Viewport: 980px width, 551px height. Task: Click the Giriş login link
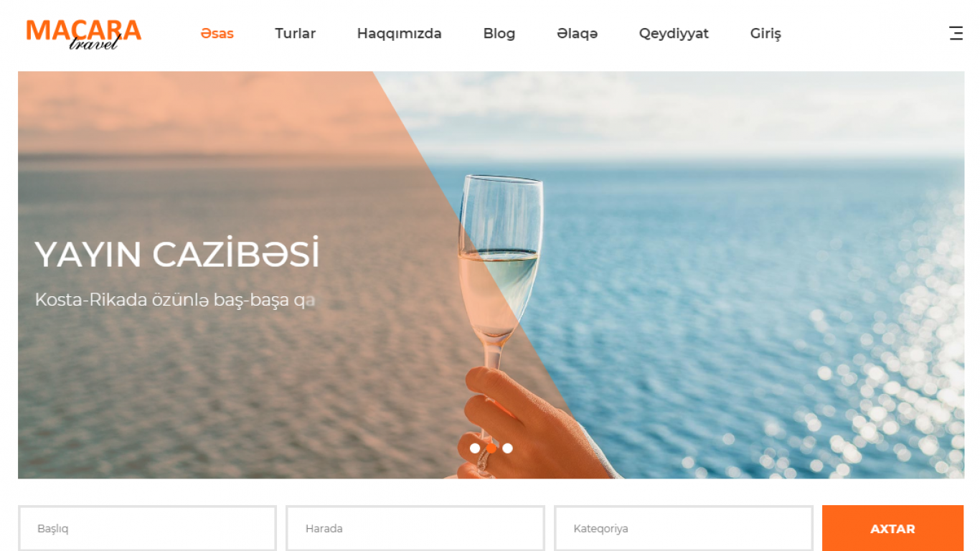pyautogui.click(x=765, y=34)
